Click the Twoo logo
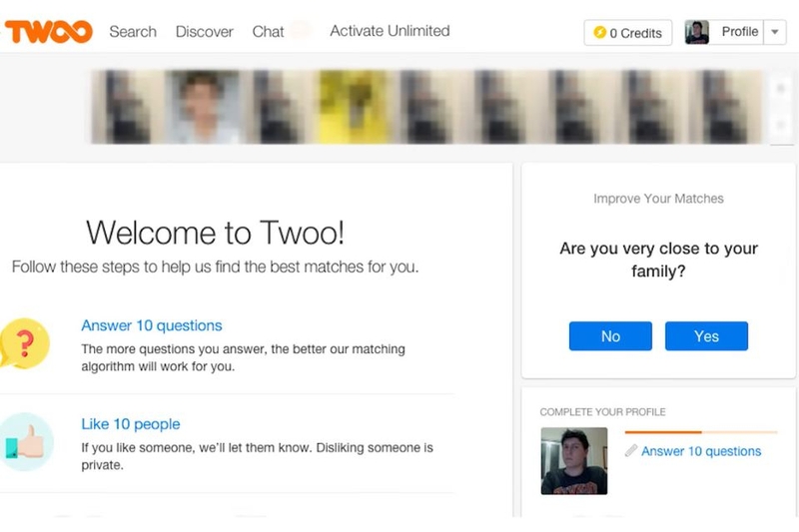The image size is (799, 532). pos(48,32)
